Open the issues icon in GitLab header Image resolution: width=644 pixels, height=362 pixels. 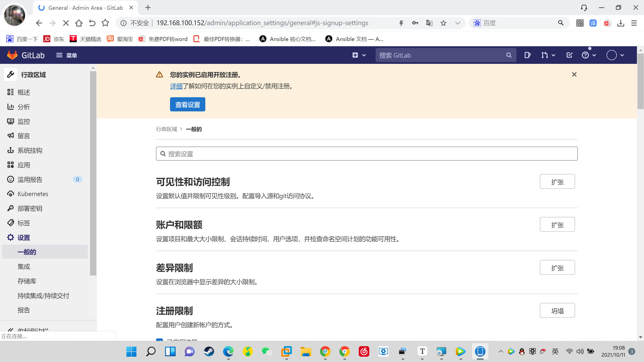point(528,55)
